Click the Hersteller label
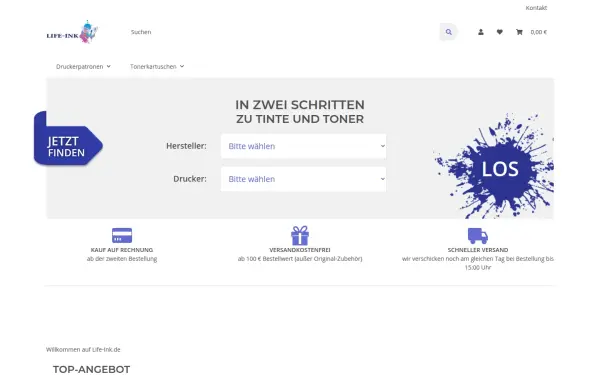Viewport: 600px width, 375px height. coord(186,146)
